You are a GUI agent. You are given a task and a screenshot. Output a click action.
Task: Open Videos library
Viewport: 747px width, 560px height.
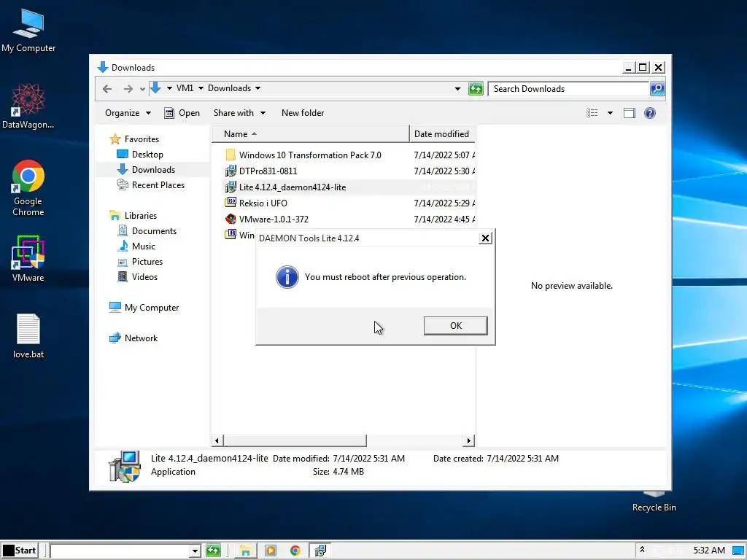[144, 276]
